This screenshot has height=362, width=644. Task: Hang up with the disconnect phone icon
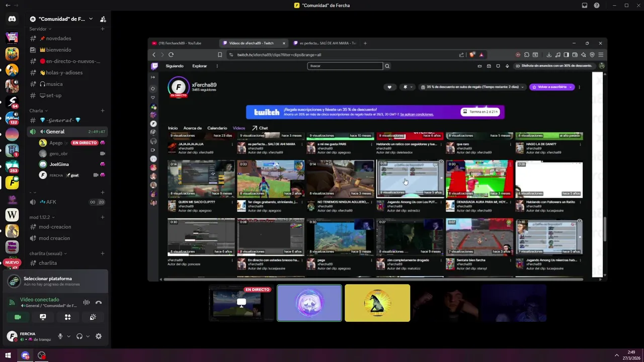tap(99, 302)
